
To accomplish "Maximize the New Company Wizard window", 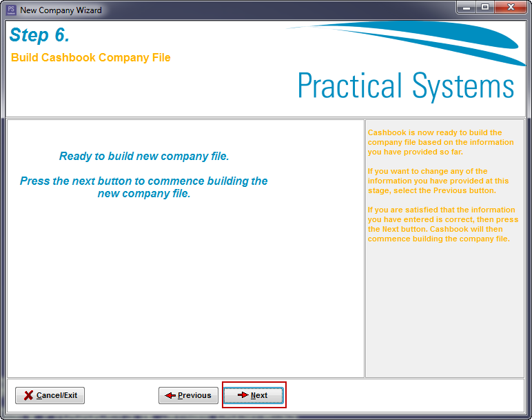I will pyautogui.click(x=485, y=8).
